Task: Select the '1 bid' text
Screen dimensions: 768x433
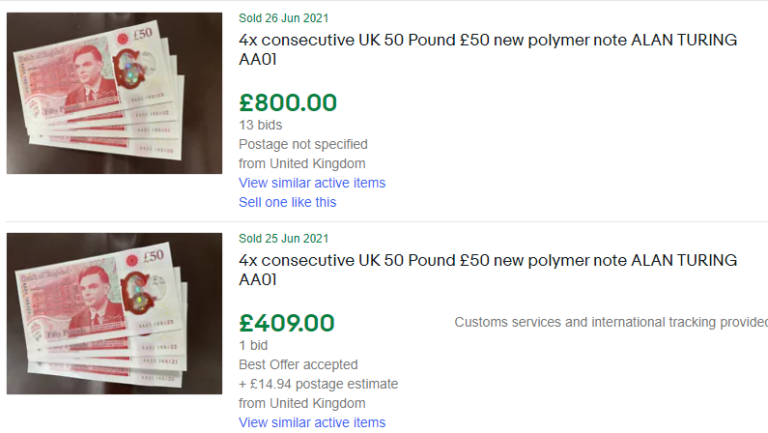Action: [256, 345]
